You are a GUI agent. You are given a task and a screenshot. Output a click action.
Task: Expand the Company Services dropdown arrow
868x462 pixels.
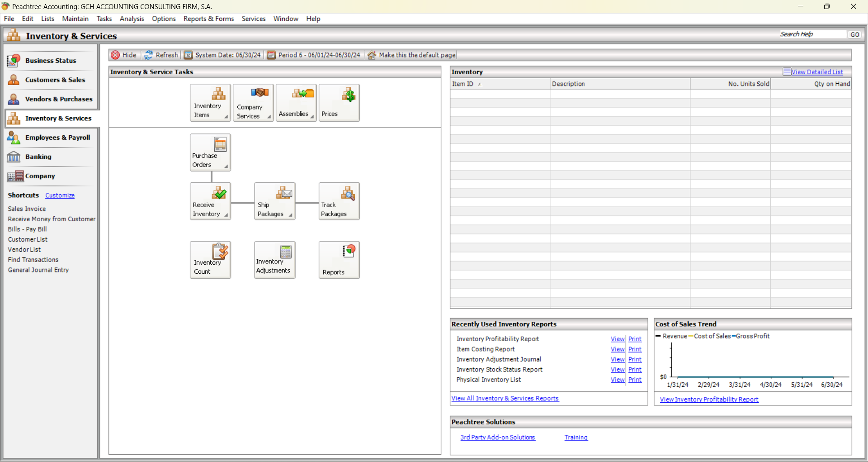[x=269, y=117]
